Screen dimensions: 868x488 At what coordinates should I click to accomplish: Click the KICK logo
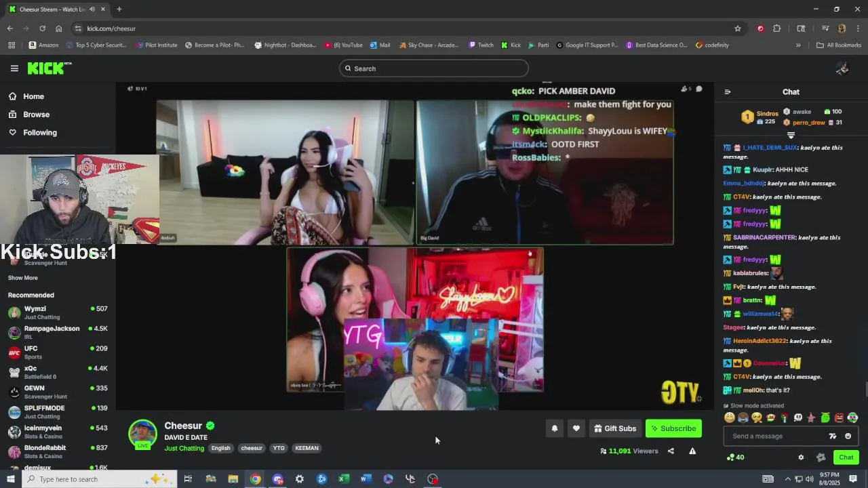click(x=49, y=68)
